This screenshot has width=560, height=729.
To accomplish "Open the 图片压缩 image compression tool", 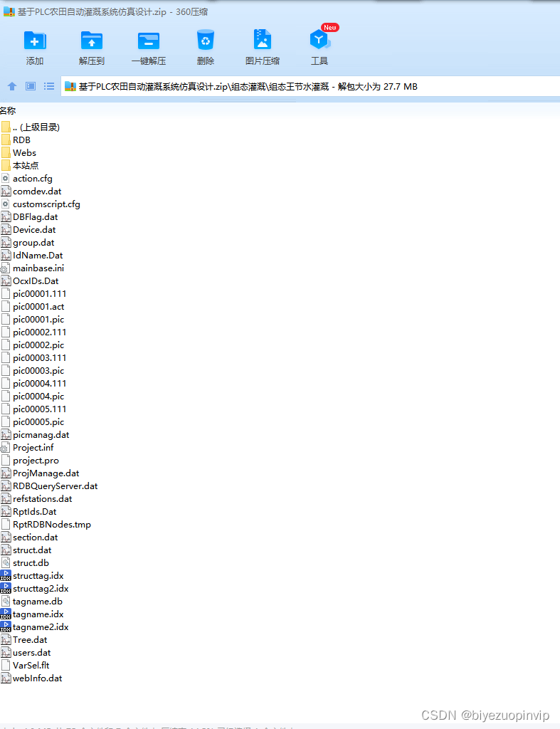I will coord(262,40).
